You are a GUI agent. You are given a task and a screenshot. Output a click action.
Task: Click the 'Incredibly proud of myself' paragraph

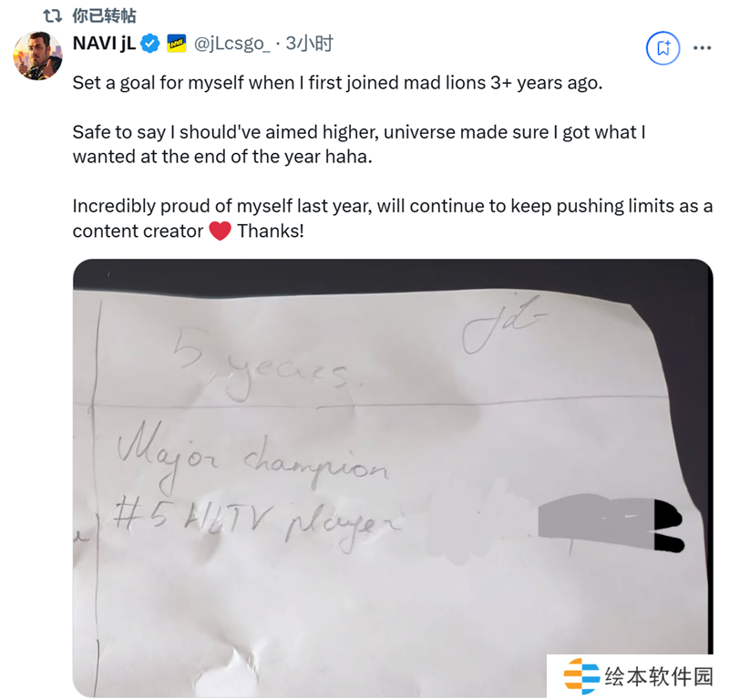(x=393, y=218)
